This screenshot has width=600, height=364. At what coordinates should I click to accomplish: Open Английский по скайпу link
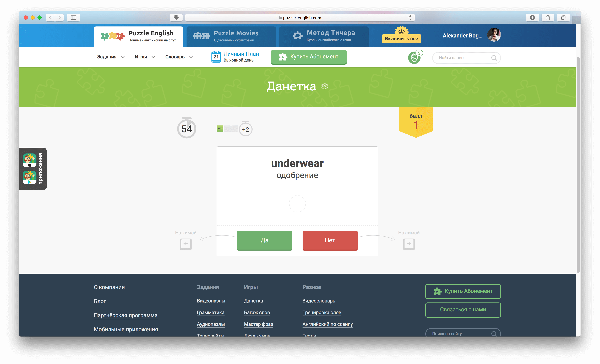[x=328, y=324]
